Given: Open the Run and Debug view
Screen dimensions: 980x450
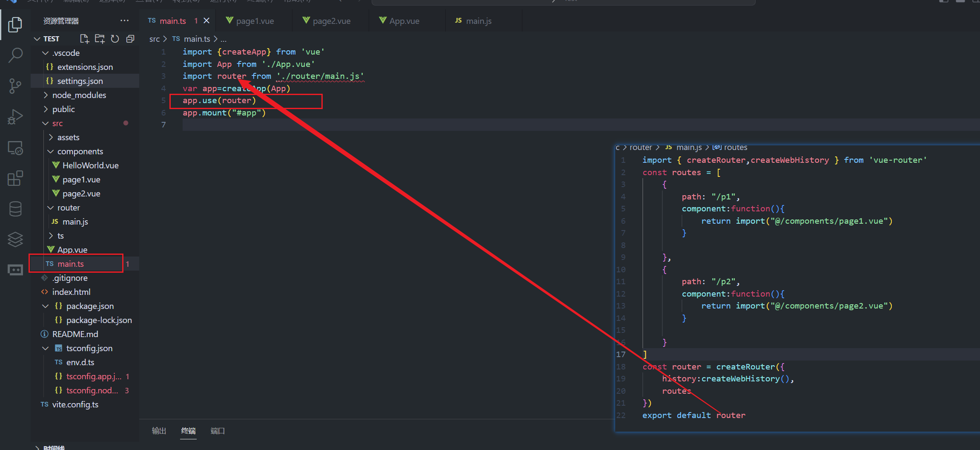Looking at the screenshot, I should (x=15, y=117).
